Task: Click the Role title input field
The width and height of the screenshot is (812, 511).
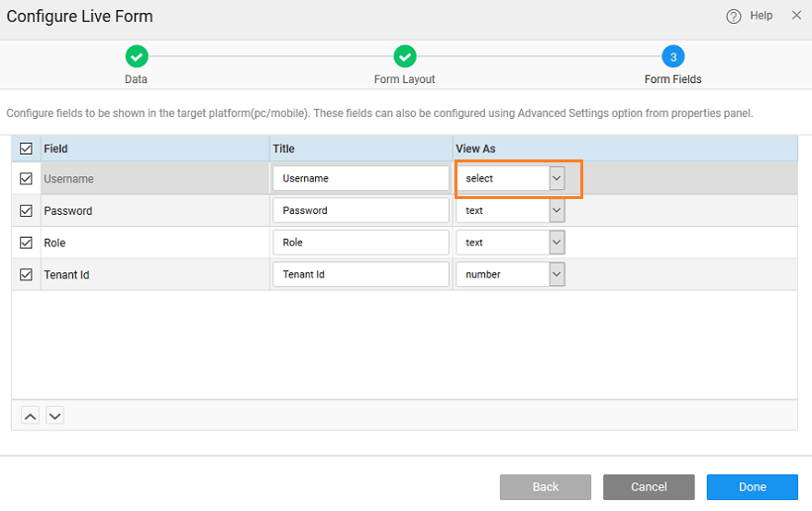Action: (360, 243)
